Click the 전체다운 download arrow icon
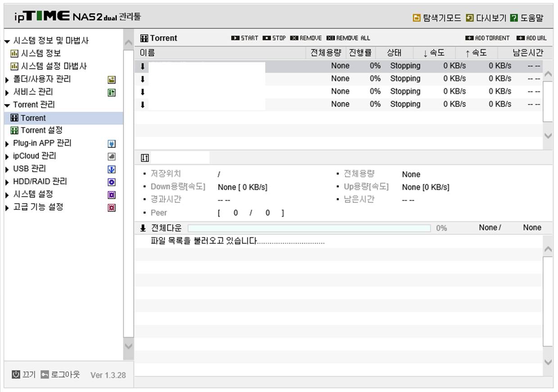The image size is (558, 392). click(143, 228)
